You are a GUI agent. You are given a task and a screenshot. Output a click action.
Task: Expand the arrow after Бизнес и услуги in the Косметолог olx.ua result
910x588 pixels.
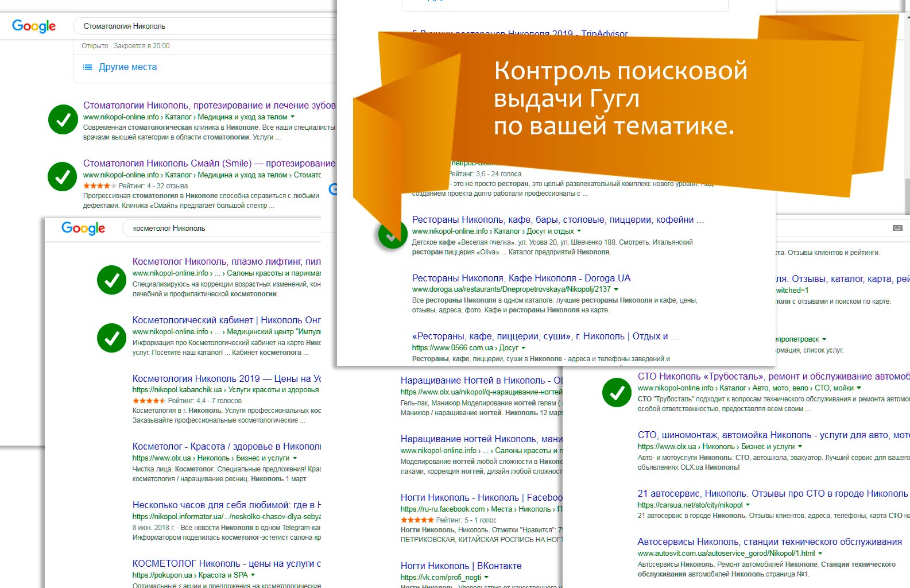(295, 458)
